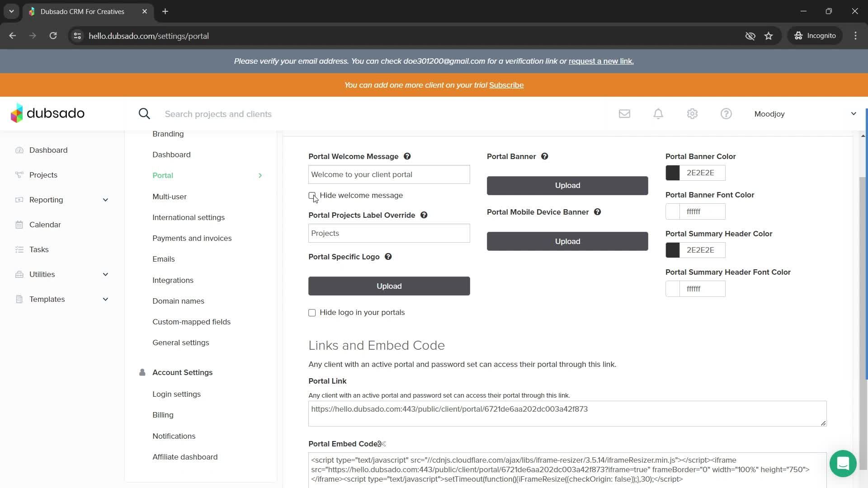Open Notifications account settings
The image size is (868, 488).
pos(174,436)
